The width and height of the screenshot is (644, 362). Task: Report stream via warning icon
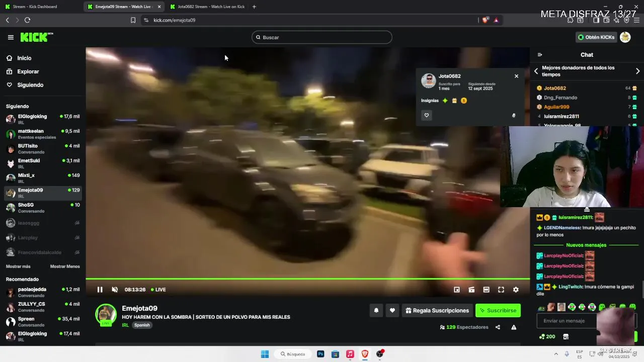pos(514,327)
